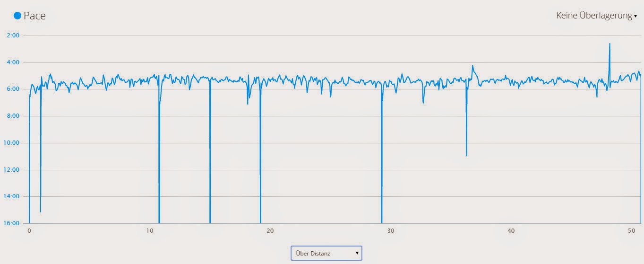Open the Über Distanz combo box

tap(326, 253)
